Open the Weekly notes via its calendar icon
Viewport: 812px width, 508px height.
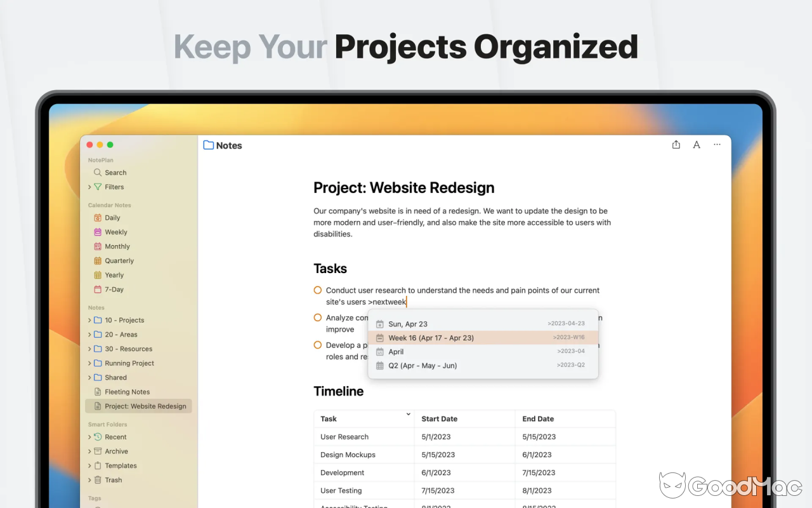pyautogui.click(x=98, y=232)
